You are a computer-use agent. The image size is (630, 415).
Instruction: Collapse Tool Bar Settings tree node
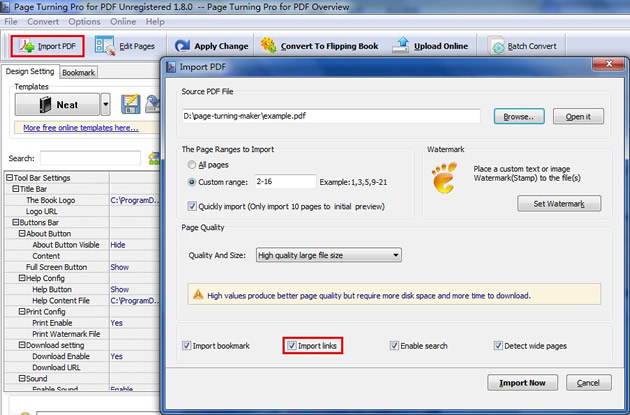pos(9,178)
